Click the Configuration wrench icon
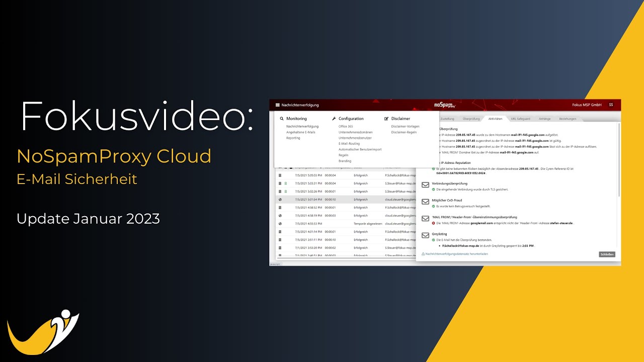This screenshot has width=644, height=362. (x=334, y=119)
